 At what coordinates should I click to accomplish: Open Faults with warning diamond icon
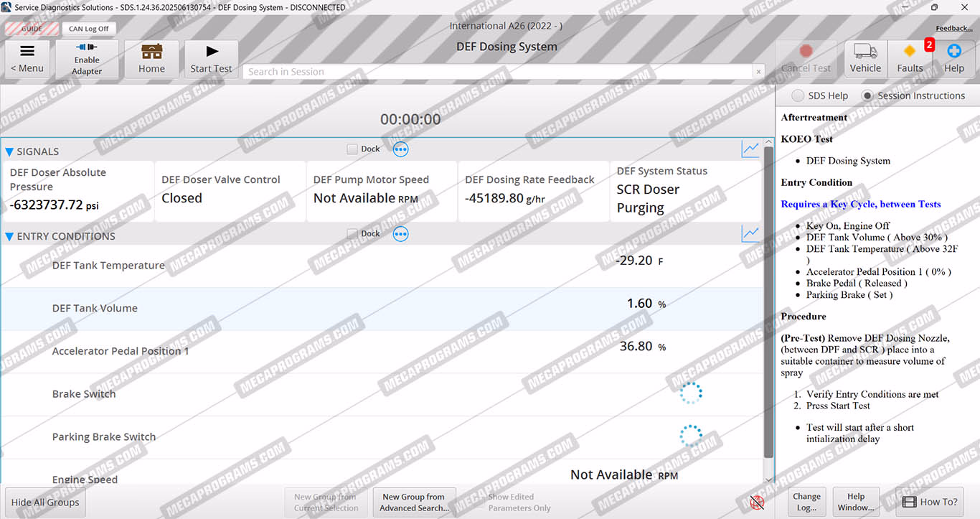[910, 59]
